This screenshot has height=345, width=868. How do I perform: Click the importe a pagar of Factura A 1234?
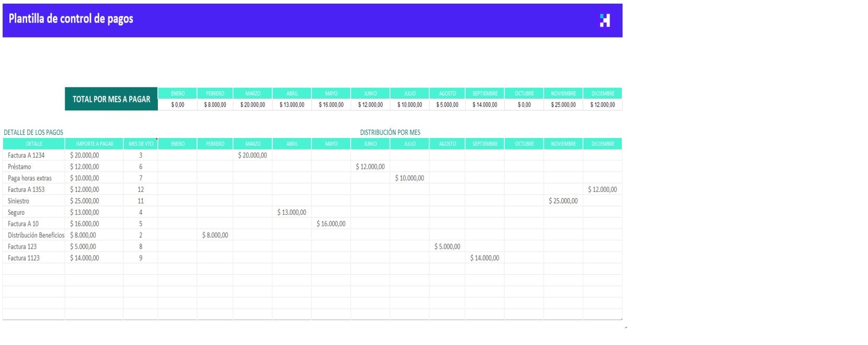click(95, 155)
